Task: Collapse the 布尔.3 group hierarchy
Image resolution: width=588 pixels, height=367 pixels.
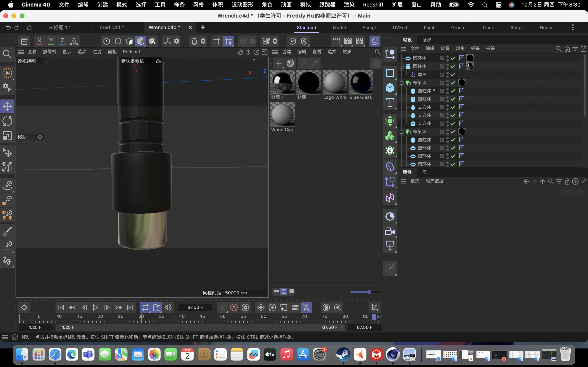Action: 401,131
